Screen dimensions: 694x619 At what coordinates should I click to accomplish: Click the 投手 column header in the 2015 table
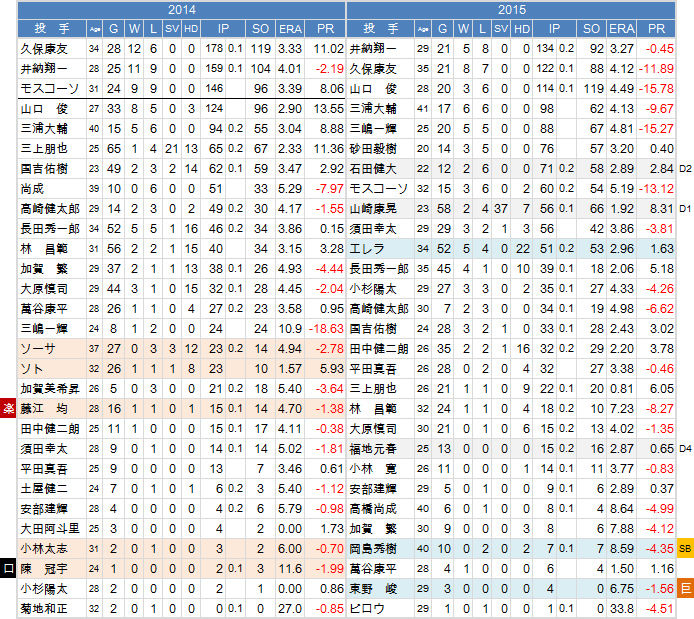click(381, 29)
